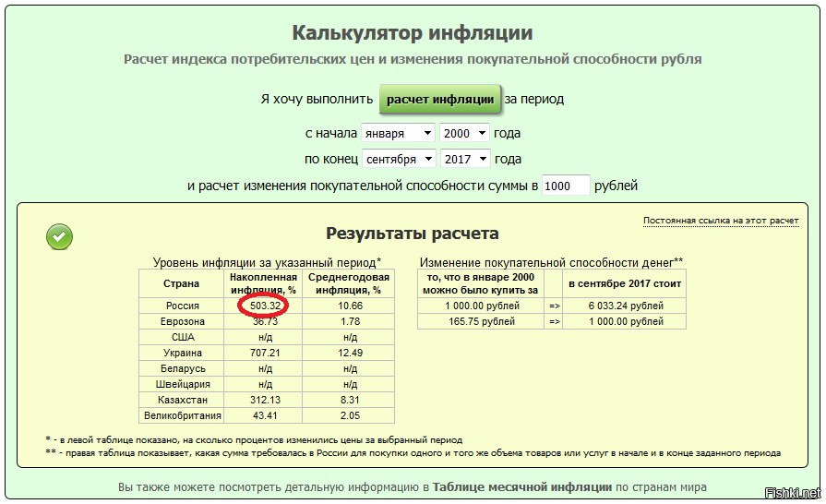This screenshot has height=504, width=826.
Task: Click the 'Накопленная инфляция, %' column header
Action: coord(263,283)
